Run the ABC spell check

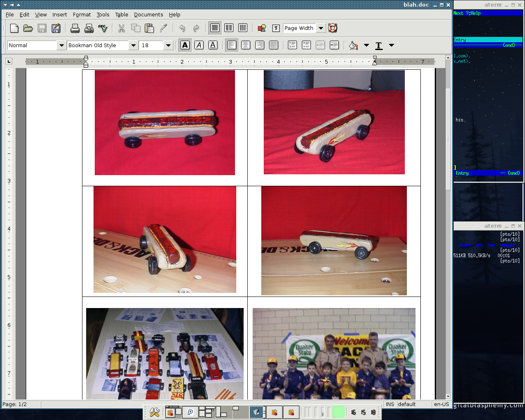click(x=103, y=28)
